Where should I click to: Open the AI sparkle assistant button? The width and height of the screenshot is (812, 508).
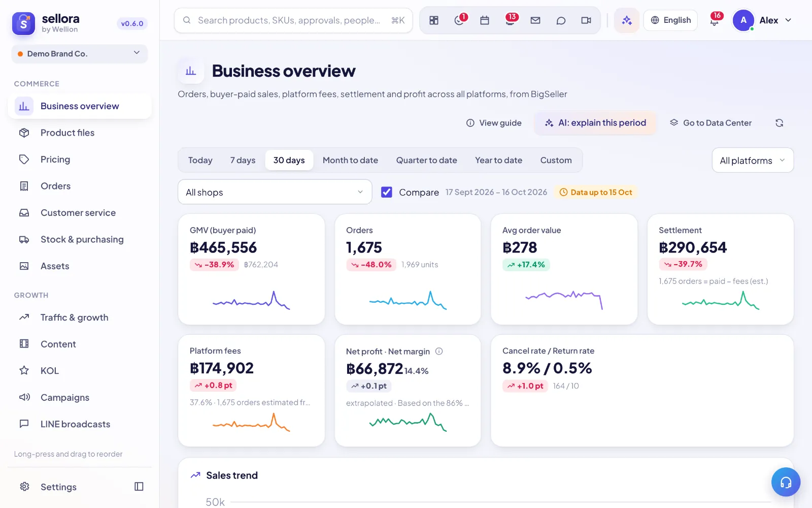627,20
